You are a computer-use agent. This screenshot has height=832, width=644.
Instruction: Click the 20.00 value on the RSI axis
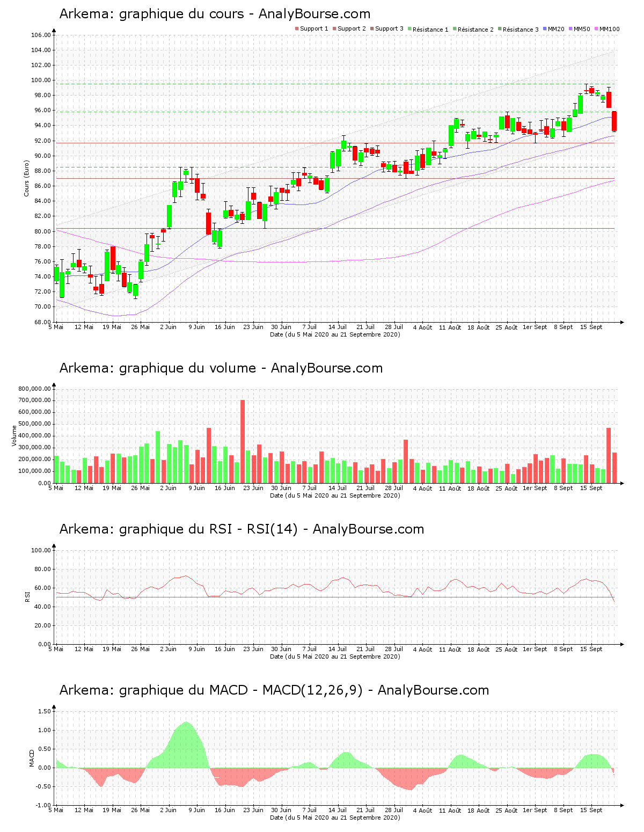(42, 626)
